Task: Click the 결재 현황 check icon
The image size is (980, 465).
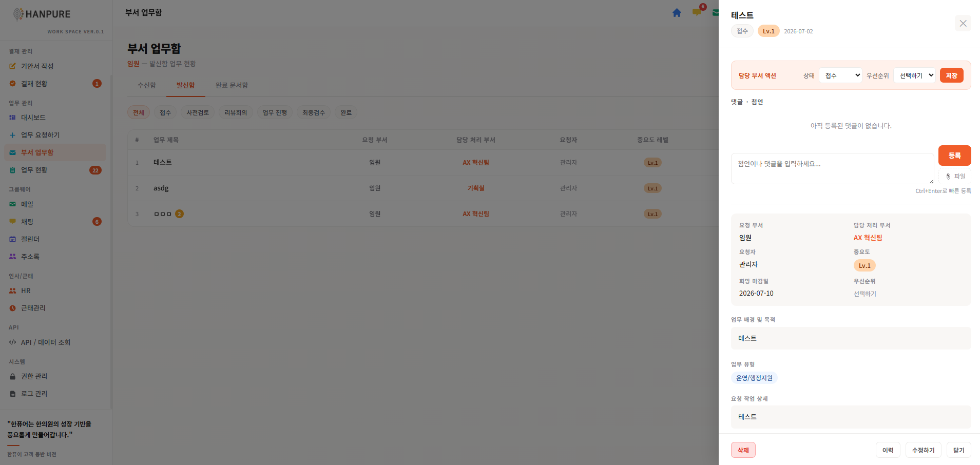Action: [x=12, y=84]
